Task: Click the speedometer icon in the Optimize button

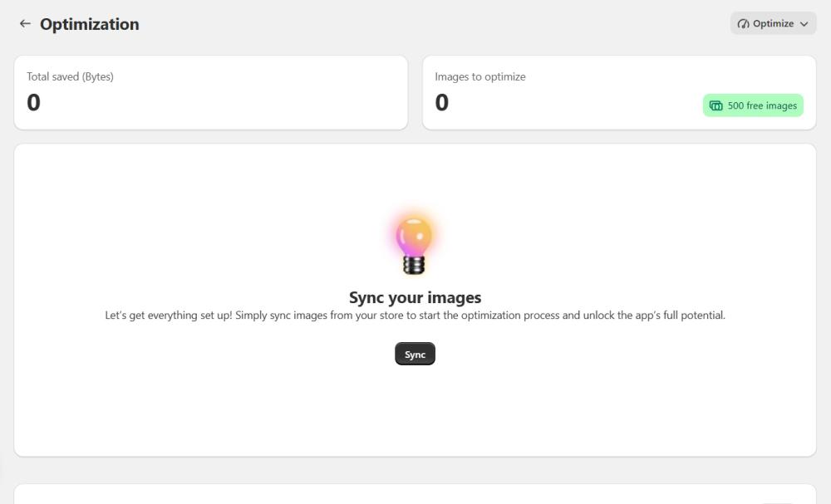Action: coord(743,24)
